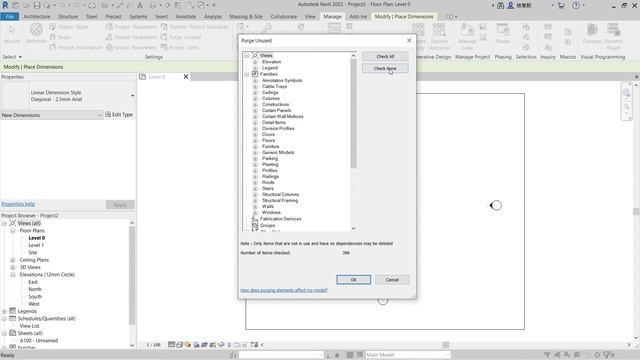Click the Help question mark icon
Image resolution: width=640 pixels, height=360 pixels.
(576, 5)
